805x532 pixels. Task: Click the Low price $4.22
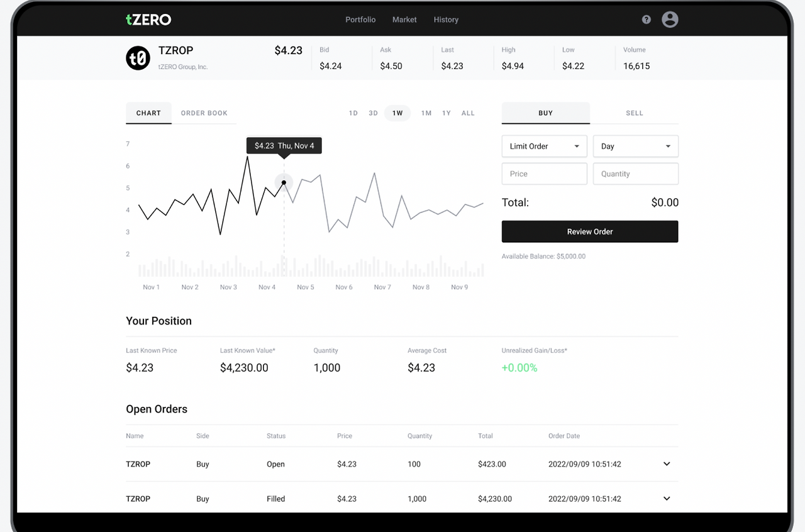pos(574,66)
